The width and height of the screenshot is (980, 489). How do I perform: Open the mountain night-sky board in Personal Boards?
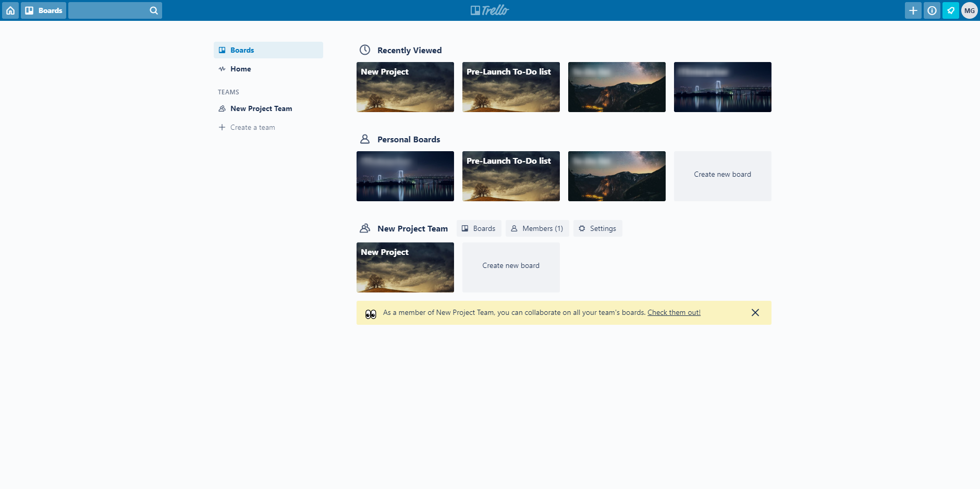pyautogui.click(x=617, y=176)
